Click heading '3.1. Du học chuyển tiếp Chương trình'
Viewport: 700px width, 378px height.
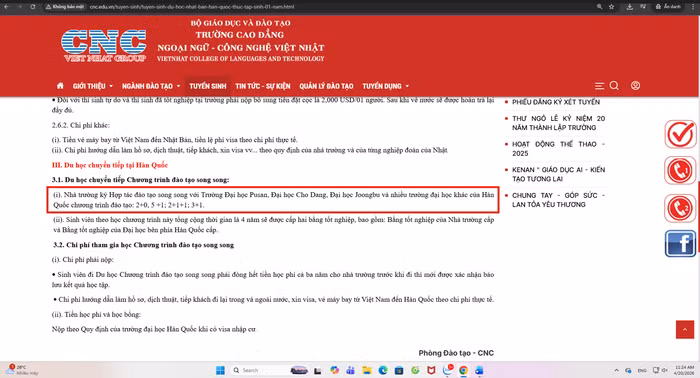141,180
